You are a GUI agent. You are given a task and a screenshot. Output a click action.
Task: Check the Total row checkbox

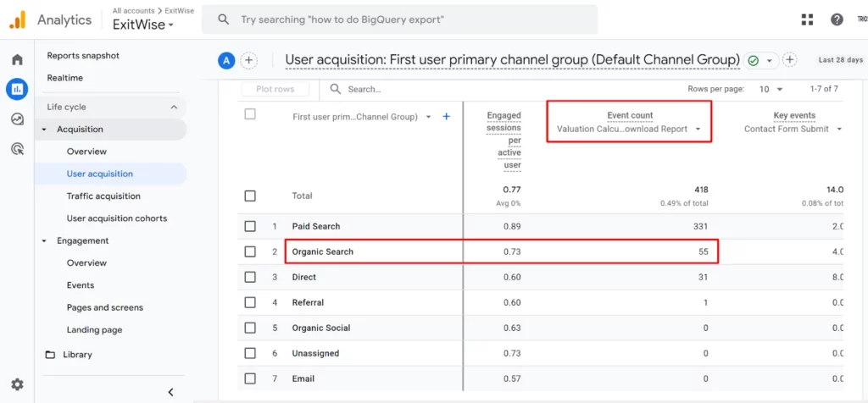[x=250, y=196]
